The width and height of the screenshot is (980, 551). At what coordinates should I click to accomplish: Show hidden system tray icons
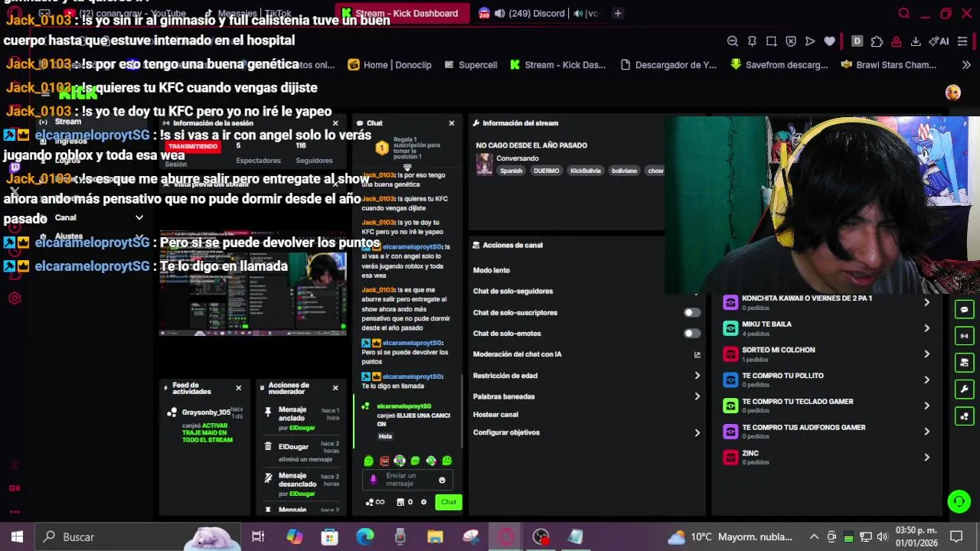(814, 537)
